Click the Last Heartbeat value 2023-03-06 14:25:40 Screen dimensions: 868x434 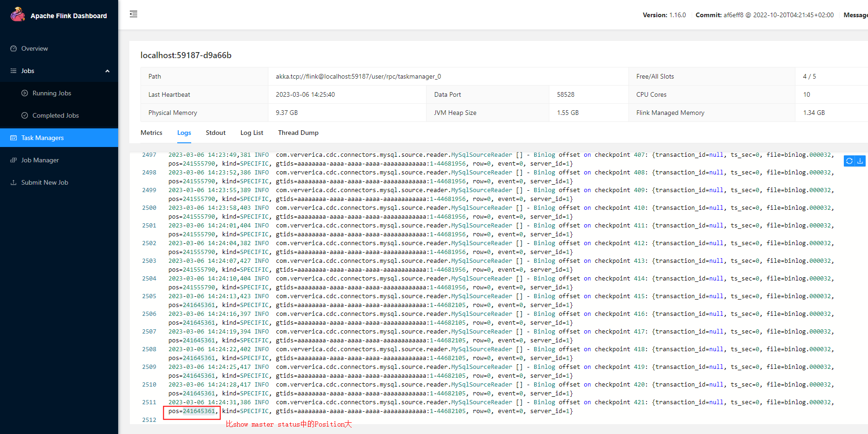[305, 94]
